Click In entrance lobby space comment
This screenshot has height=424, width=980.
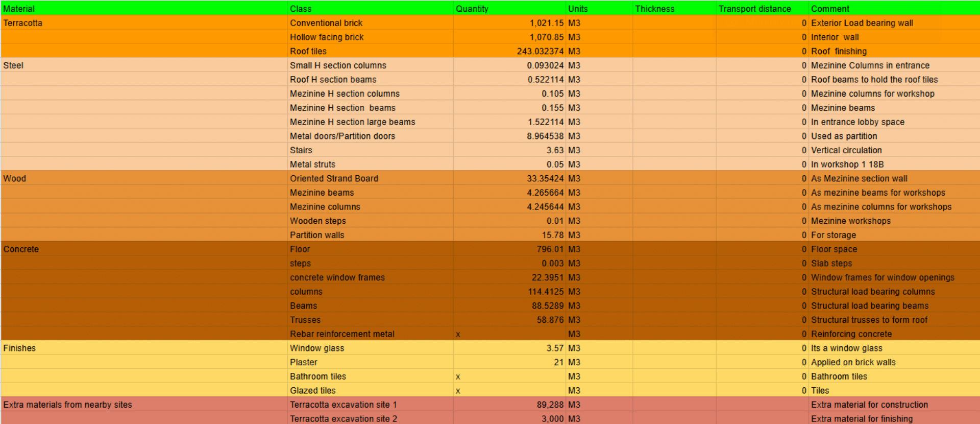[x=894, y=122]
